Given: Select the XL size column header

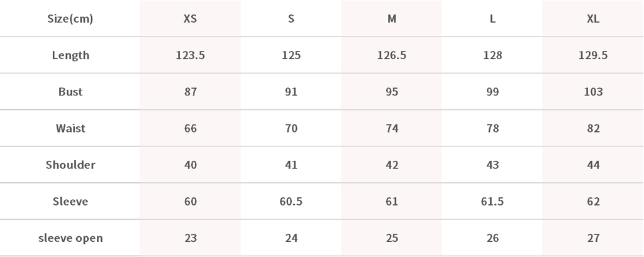Looking at the screenshot, I should [x=592, y=19].
